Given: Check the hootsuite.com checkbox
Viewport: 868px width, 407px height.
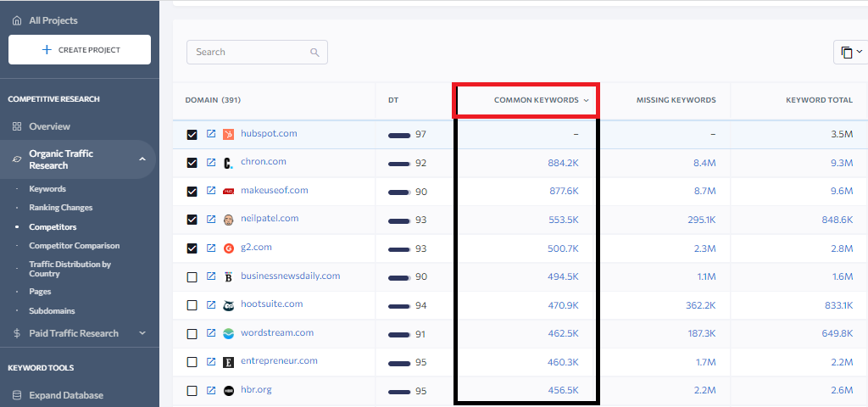Looking at the screenshot, I should [x=192, y=305].
